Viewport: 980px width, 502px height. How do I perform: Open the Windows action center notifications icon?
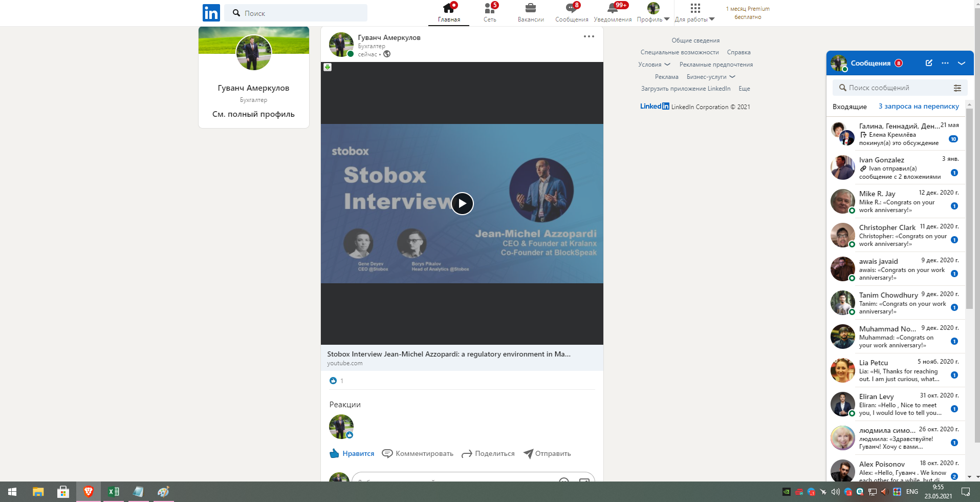coord(966,492)
